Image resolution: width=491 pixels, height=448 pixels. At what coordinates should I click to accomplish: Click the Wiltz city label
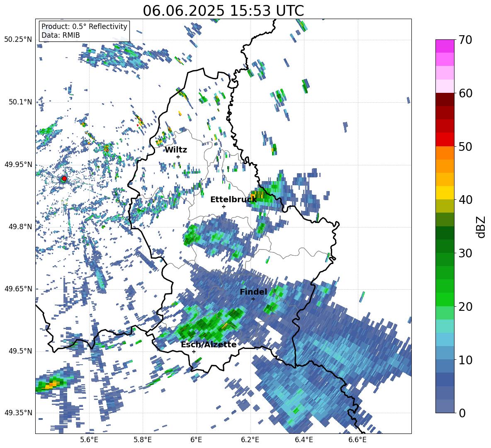[x=176, y=150]
